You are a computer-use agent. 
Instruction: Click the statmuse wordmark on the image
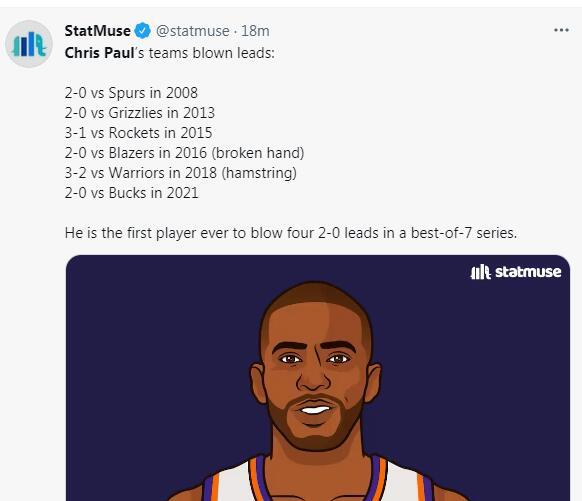tap(528, 272)
